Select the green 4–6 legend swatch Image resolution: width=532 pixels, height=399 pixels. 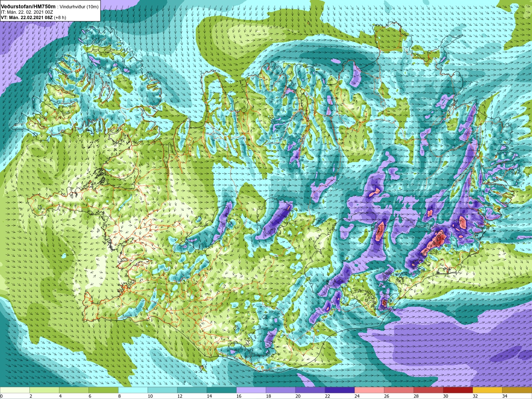[x=74, y=390]
